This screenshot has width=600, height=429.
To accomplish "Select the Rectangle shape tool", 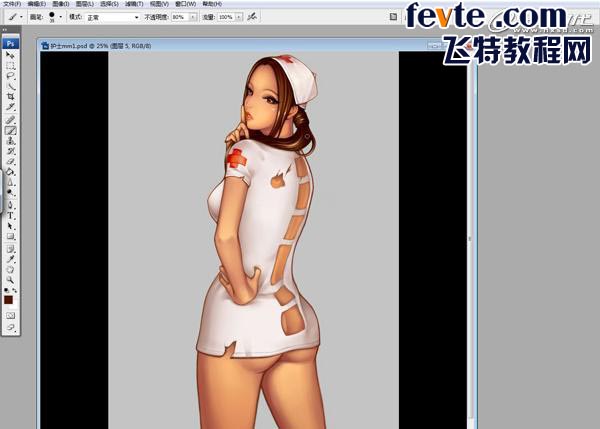I will 11,237.
